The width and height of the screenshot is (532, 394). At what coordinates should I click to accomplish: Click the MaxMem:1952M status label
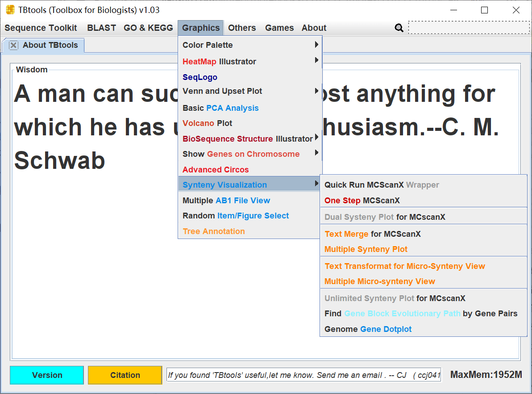coord(486,375)
